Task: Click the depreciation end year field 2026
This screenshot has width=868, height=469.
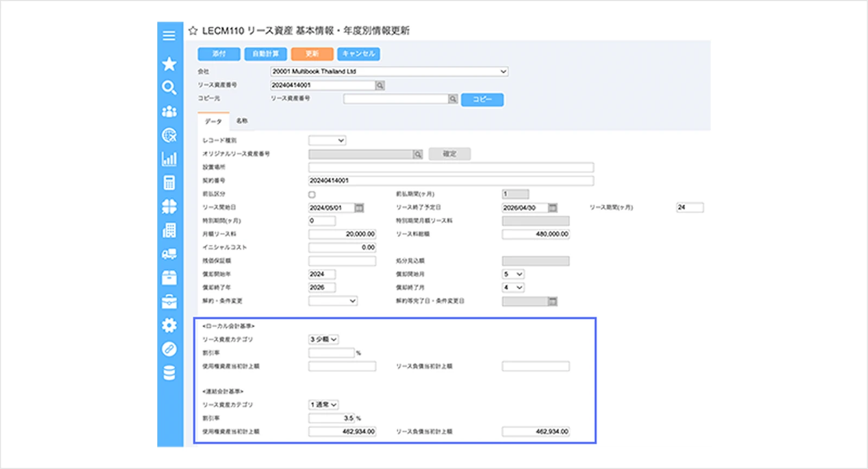Action: click(x=322, y=287)
